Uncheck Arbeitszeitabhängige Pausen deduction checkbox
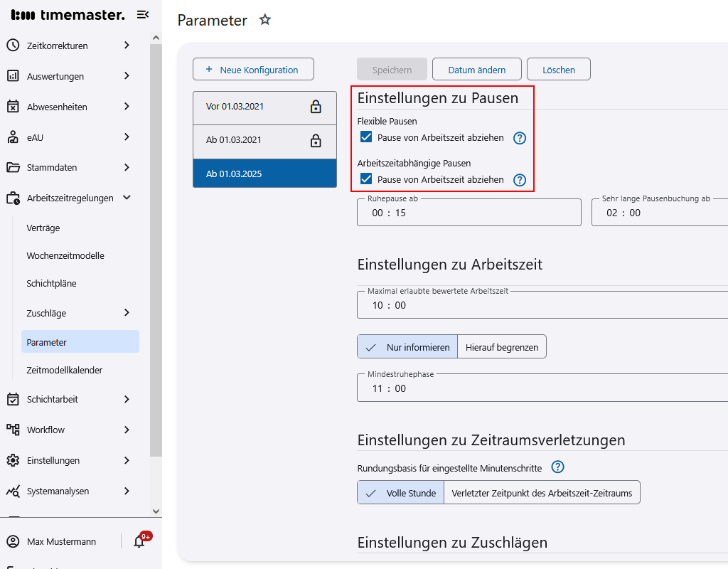The width and height of the screenshot is (728, 569). pyautogui.click(x=367, y=179)
